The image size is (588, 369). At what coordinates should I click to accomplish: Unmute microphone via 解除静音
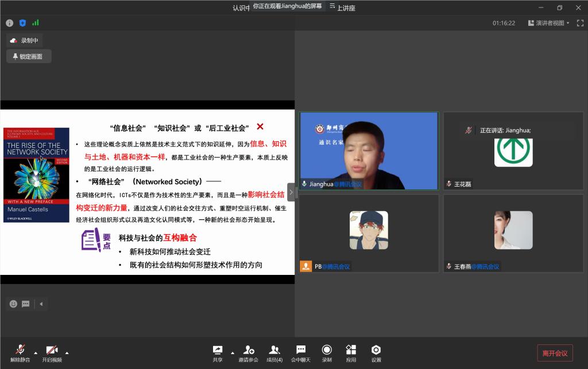click(x=21, y=353)
